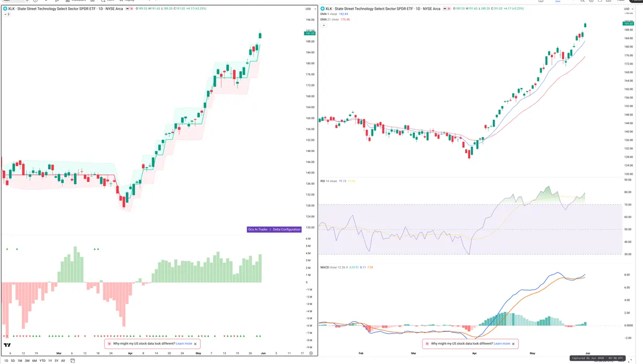Select the 3M time range
This screenshot has width=643, height=364.
click(27, 361)
